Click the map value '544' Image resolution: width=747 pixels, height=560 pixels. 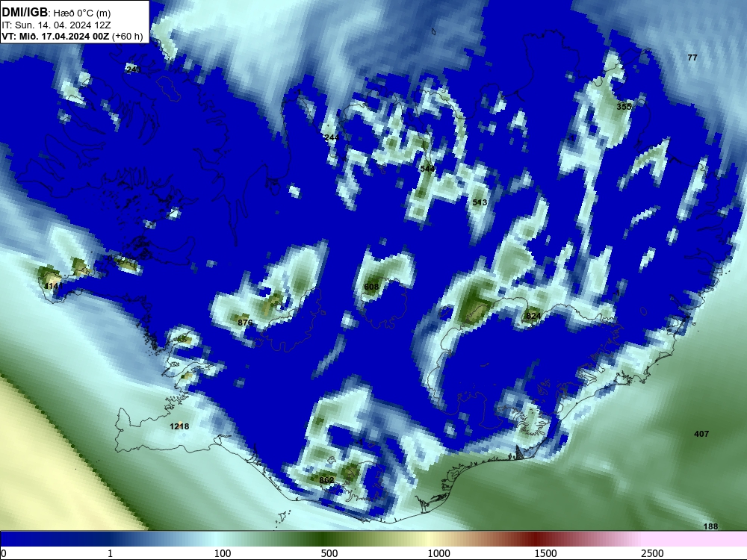[x=427, y=169]
